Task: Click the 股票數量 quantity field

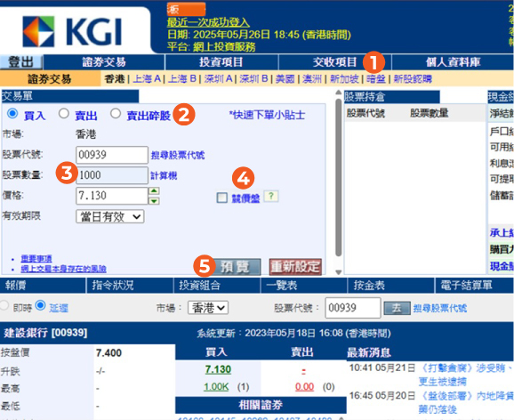Action: click(112, 175)
